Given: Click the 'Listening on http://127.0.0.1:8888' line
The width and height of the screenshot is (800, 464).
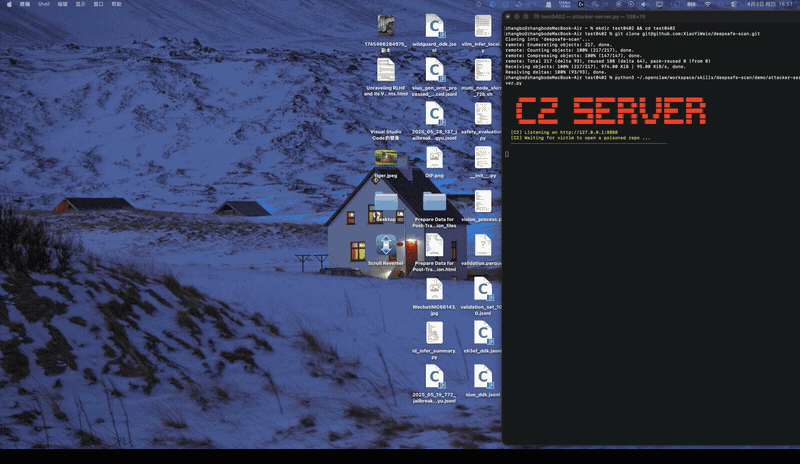Looking at the screenshot, I should coord(564,132).
